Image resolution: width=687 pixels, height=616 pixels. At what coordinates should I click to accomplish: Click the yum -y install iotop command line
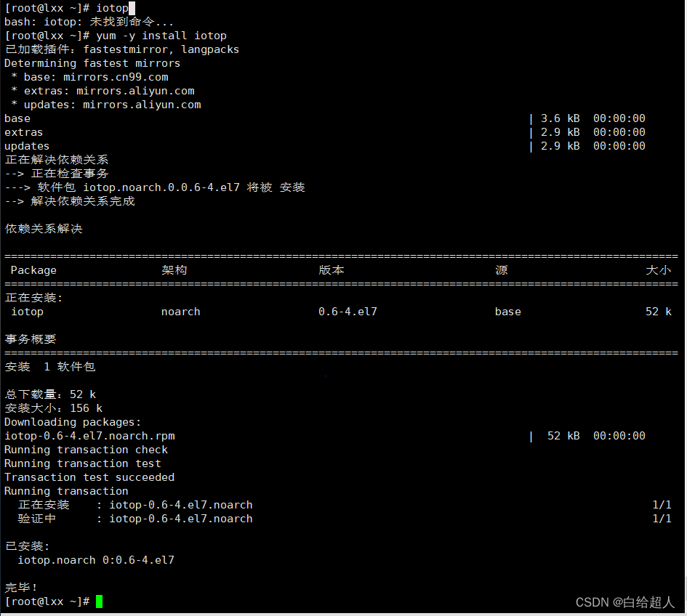pos(160,35)
